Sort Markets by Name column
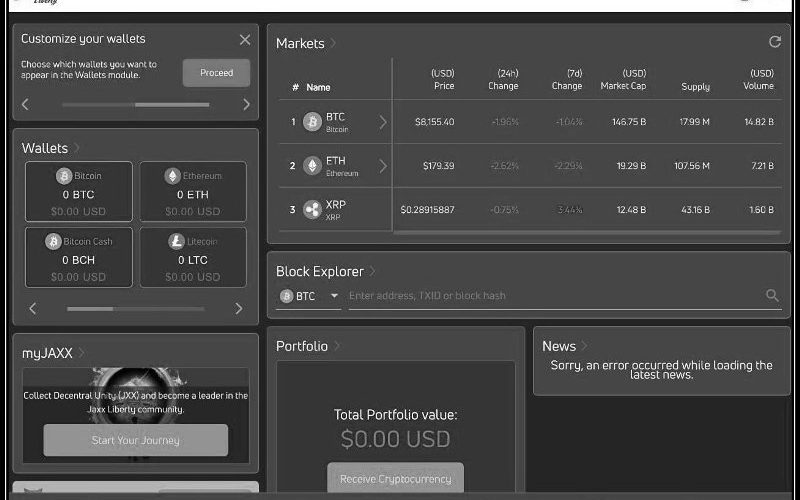This screenshot has height=500, width=800. pos(318,87)
